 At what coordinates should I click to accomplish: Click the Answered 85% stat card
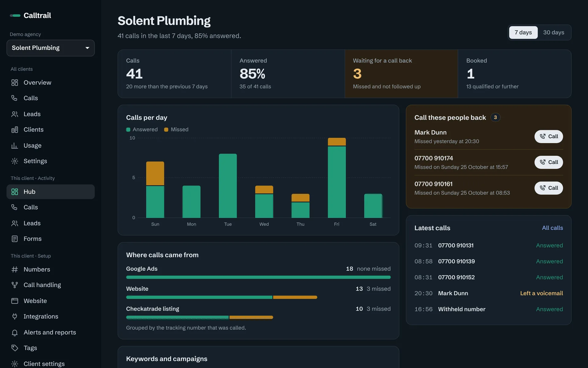[288, 74]
